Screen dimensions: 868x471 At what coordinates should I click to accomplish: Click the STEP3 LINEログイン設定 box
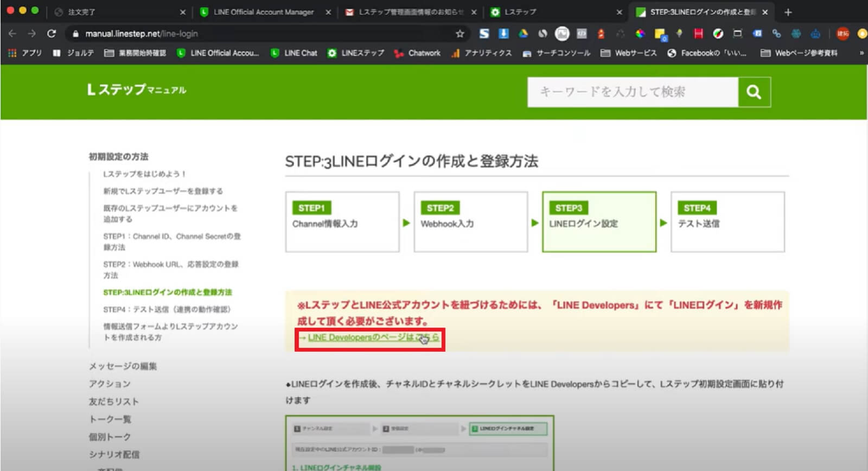click(599, 221)
